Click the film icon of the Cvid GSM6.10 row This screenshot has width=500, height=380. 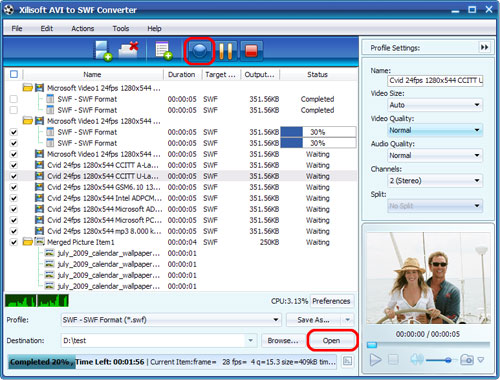(x=39, y=187)
